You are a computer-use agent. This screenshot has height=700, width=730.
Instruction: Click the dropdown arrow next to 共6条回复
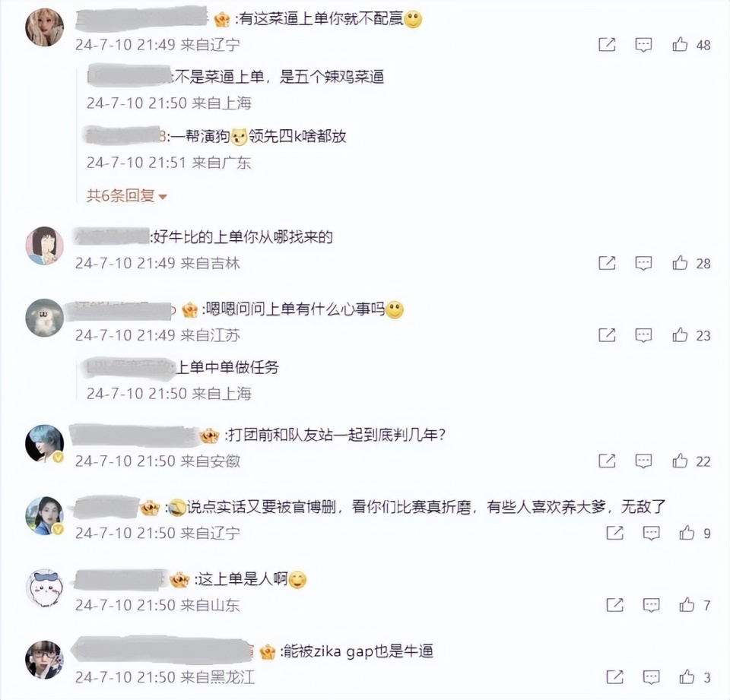pos(163,197)
